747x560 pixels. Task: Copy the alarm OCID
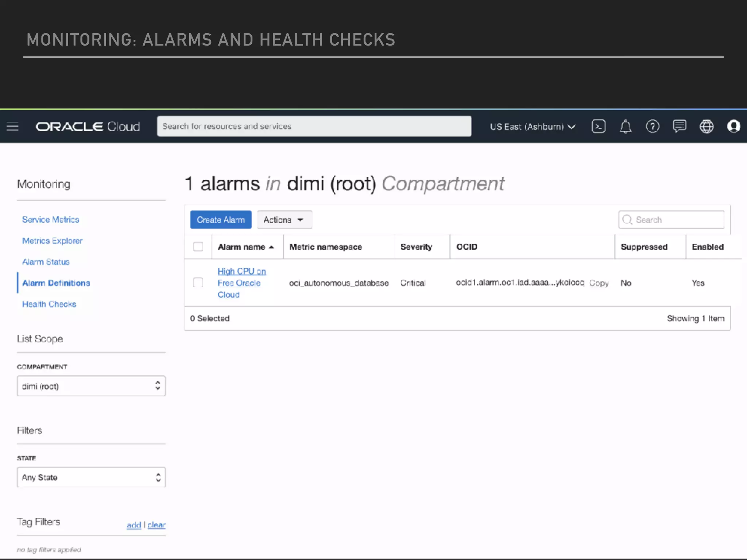[599, 283]
